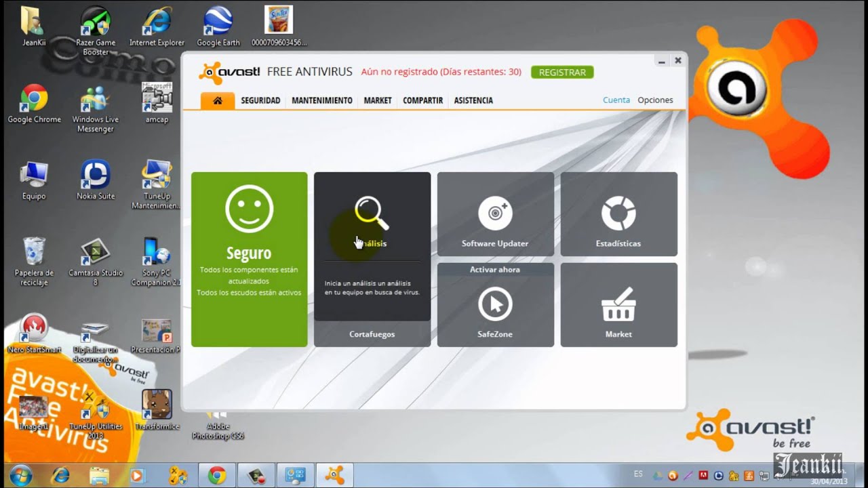Image resolution: width=868 pixels, height=488 pixels.
Task: Click the Cortafuegos tile
Action: pyautogui.click(x=372, y=334)
